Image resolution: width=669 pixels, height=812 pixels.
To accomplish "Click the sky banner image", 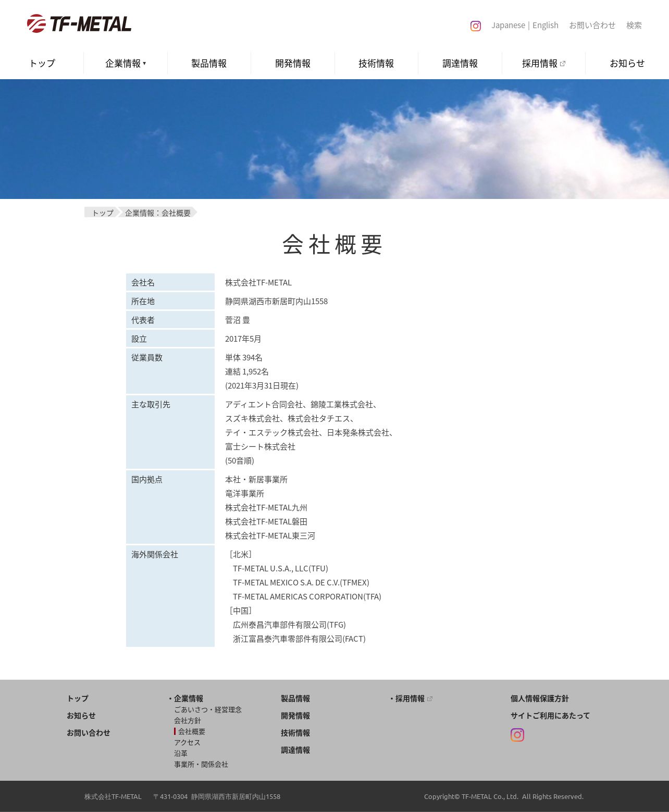I will pyautogui.click(x=334, y=139).
